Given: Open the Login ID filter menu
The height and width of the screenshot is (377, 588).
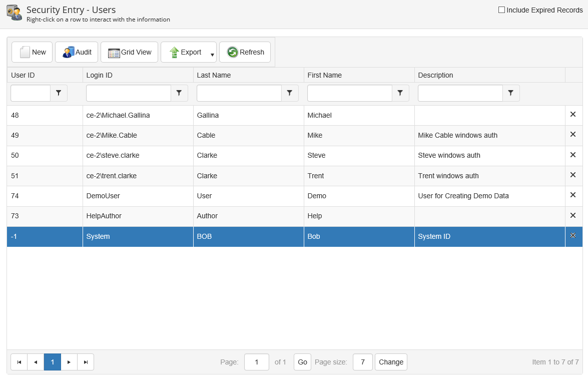Looking at the screenshot, I should point(179,93).
